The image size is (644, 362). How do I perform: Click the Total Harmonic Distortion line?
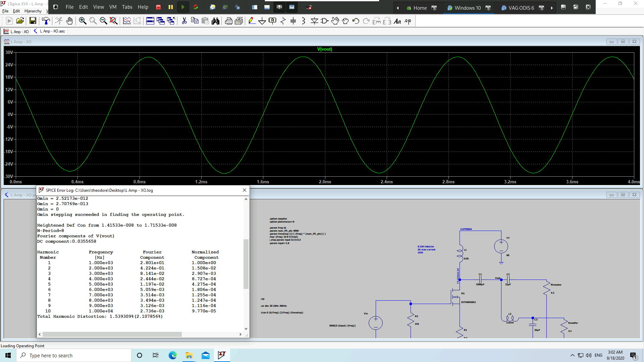(100, 316)
